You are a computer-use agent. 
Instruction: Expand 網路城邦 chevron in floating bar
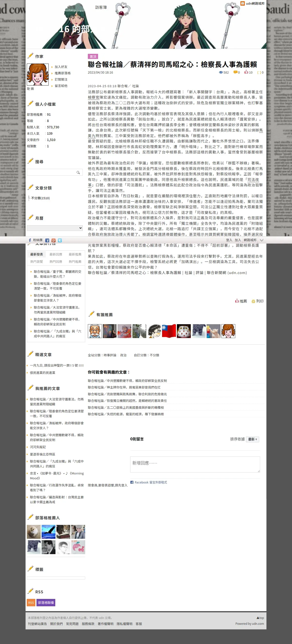point(262,240)
